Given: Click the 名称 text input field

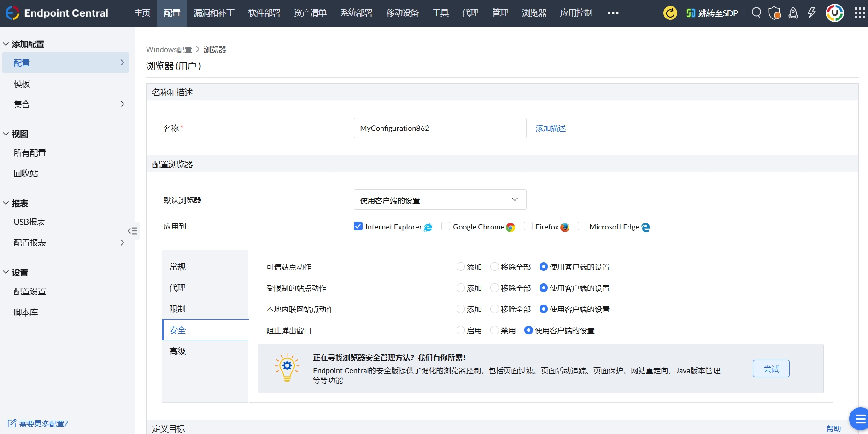Looking at the screenshot, I should 440,128.
